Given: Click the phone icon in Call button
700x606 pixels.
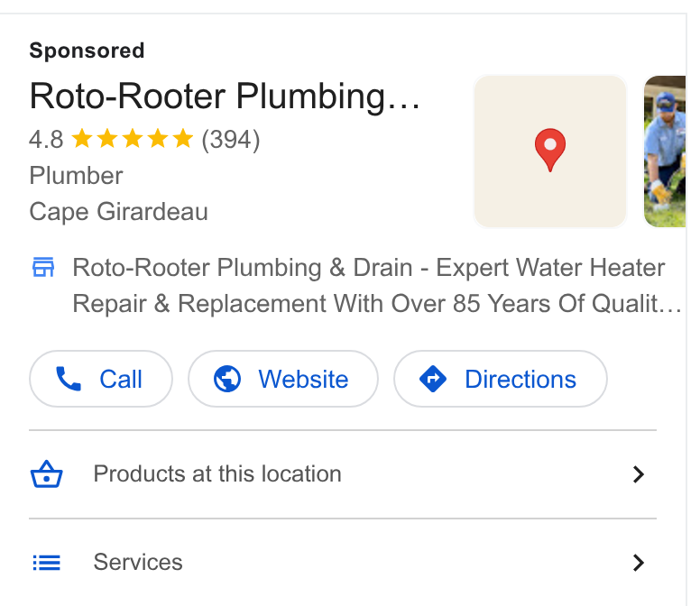Looking at the screenshot, I should [69, 379].
